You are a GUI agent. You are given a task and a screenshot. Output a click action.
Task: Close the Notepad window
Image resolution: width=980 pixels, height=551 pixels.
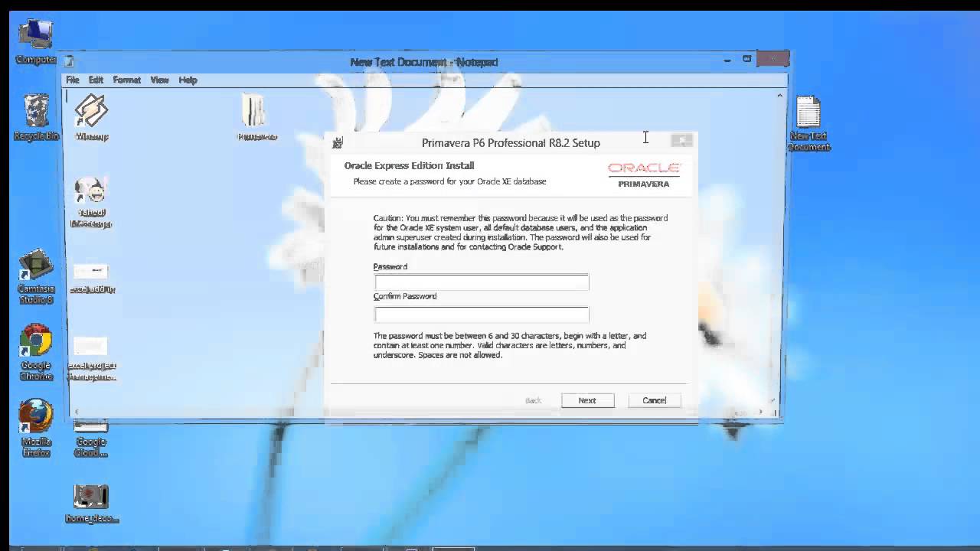click(x=773, y=59)
